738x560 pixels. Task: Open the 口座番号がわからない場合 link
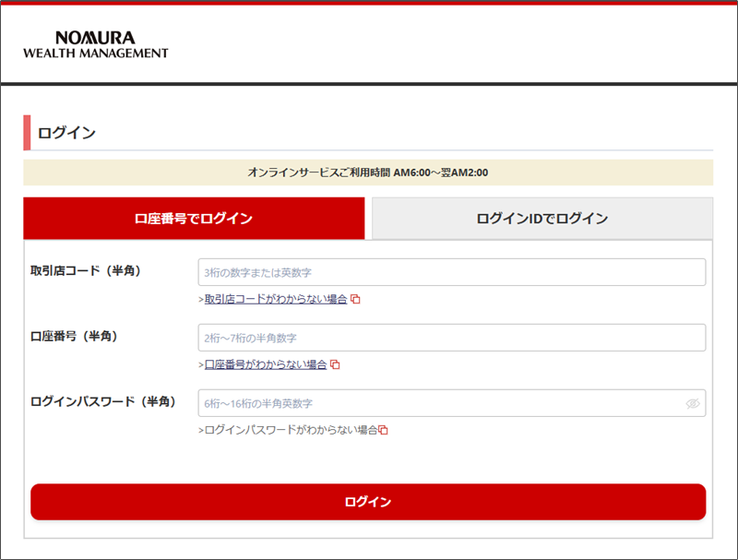(x=266, y=364)
